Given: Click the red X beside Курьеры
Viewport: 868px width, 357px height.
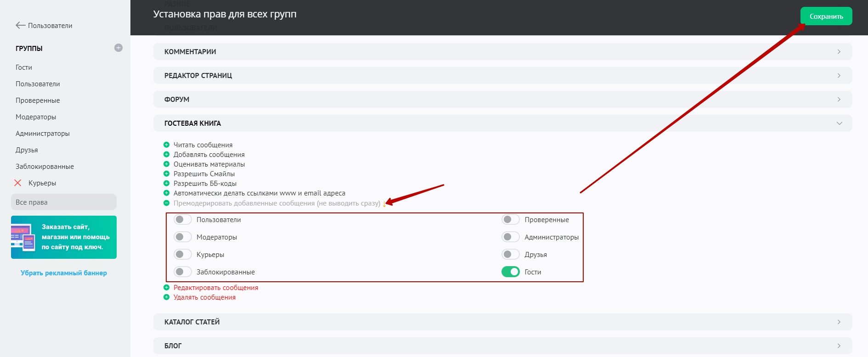Looking at the screenshot, I should tap(18, 183).
